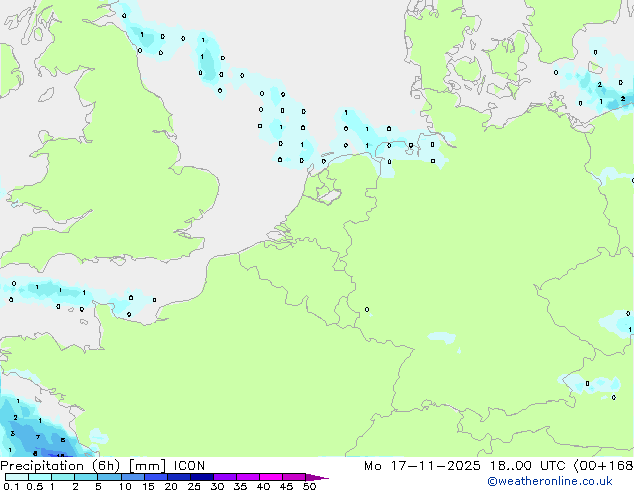This screenshot has width=634, height=490.
Task: Click the 35–40 mm magenta legend swatch
Action: tap(247, 477)
